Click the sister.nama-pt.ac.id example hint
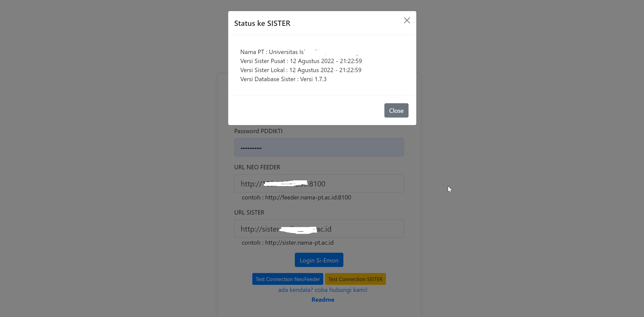Viewport: 644px width, 317px height. 299,243
